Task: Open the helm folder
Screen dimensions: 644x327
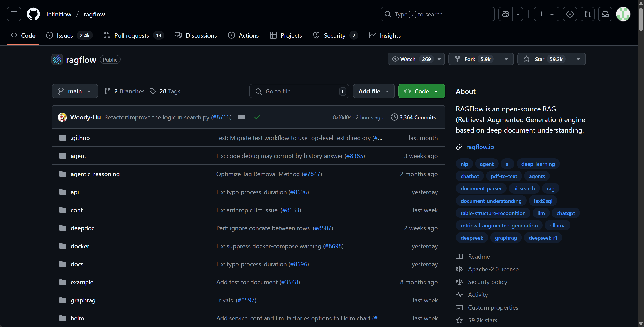Action: coord(77,318)
